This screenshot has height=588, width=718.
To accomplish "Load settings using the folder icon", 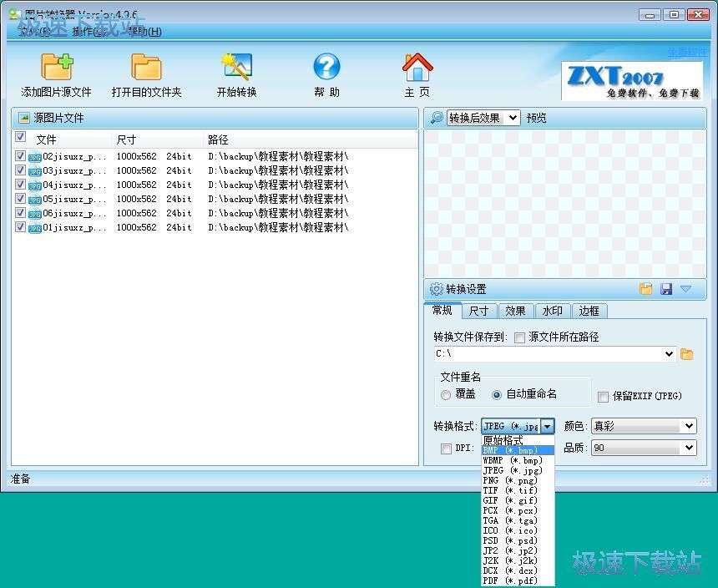I will 646,288.
